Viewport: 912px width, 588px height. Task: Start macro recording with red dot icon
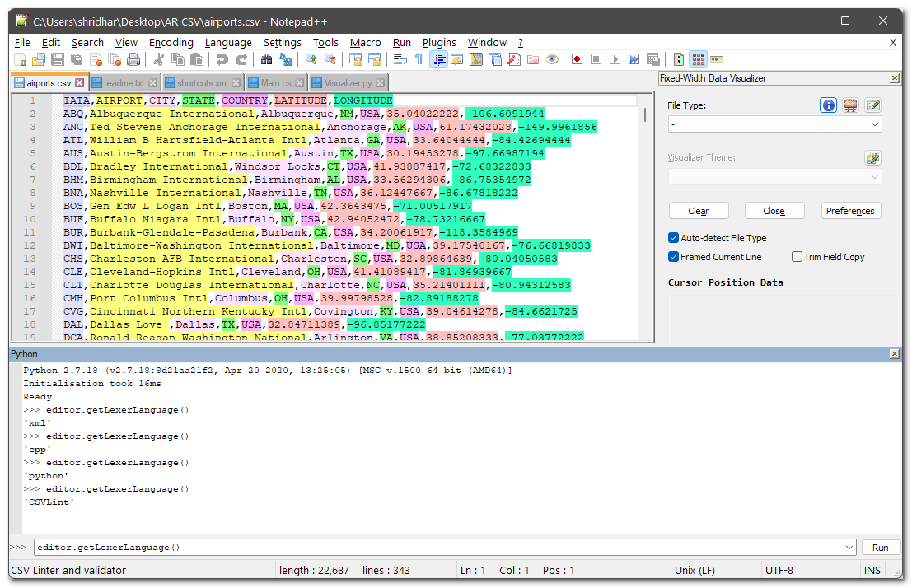click(577, 59)
